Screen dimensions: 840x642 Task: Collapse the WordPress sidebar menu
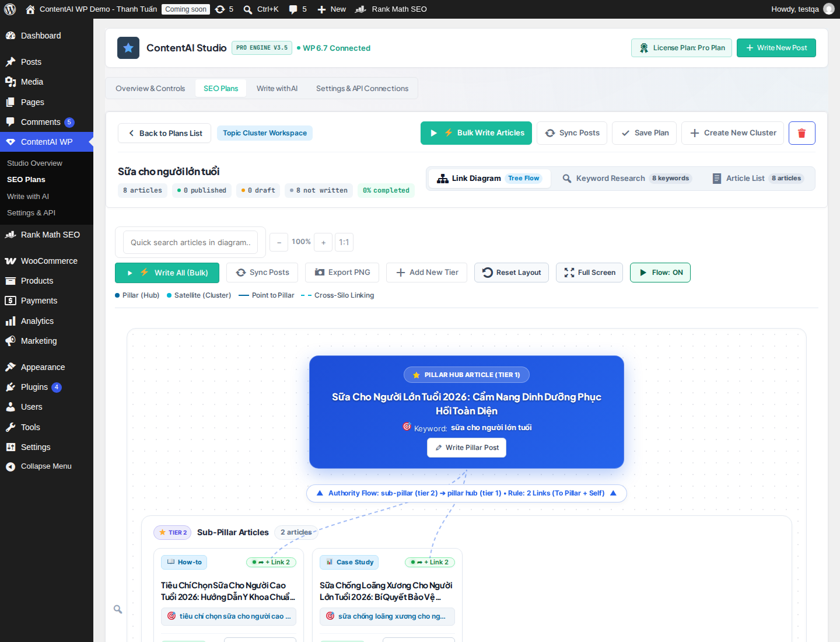click(47, 466)
